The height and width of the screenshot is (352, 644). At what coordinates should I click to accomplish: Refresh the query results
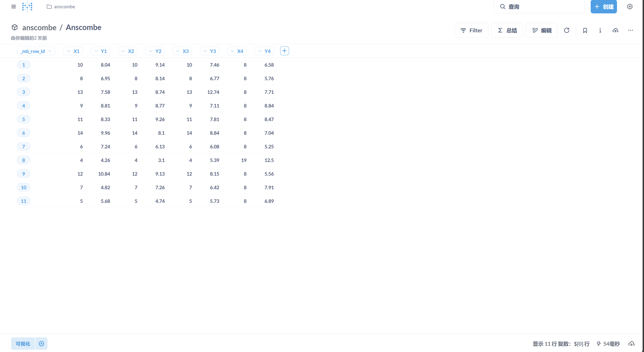567,30
